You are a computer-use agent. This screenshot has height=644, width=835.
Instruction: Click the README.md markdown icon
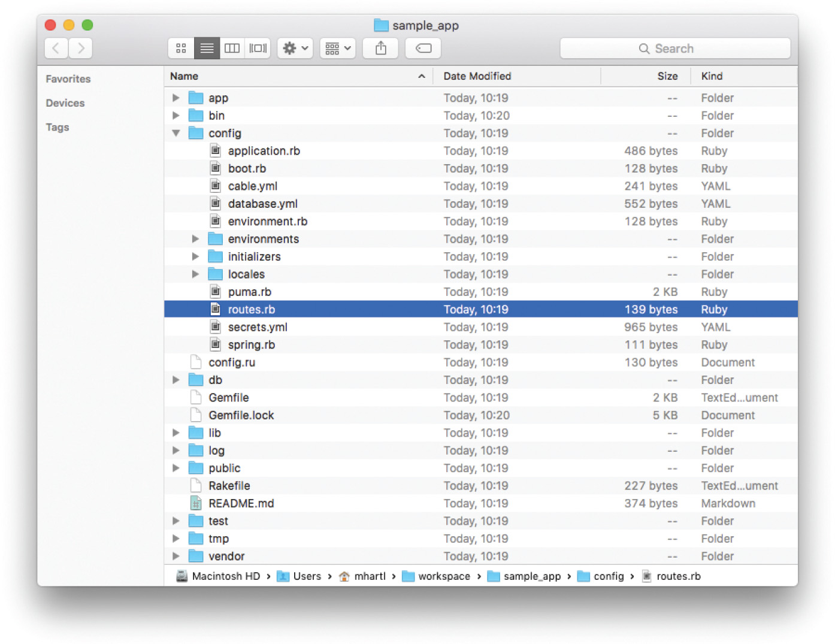[x=196, y=503]
